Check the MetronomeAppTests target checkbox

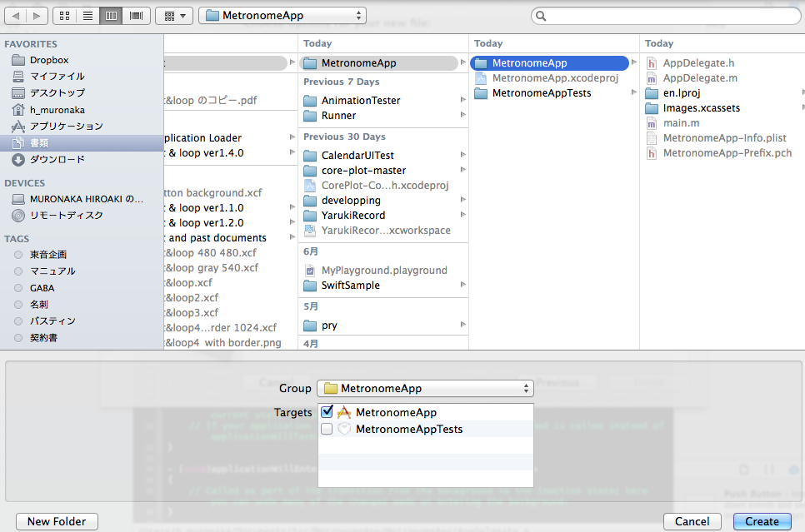coord(327,429)
